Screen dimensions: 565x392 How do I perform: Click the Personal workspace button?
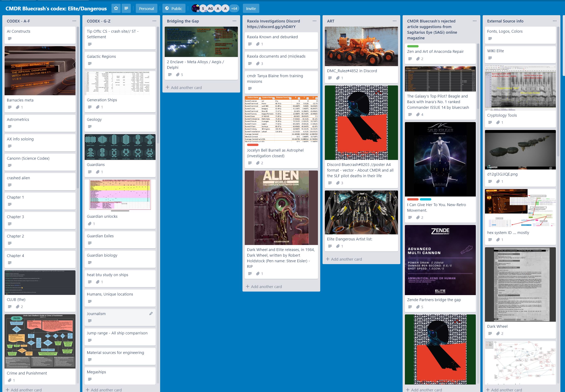146,8
